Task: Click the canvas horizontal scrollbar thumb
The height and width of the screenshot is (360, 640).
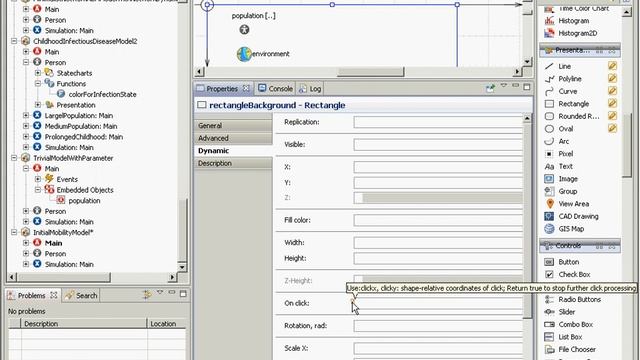Action: (x=371, y=72)
